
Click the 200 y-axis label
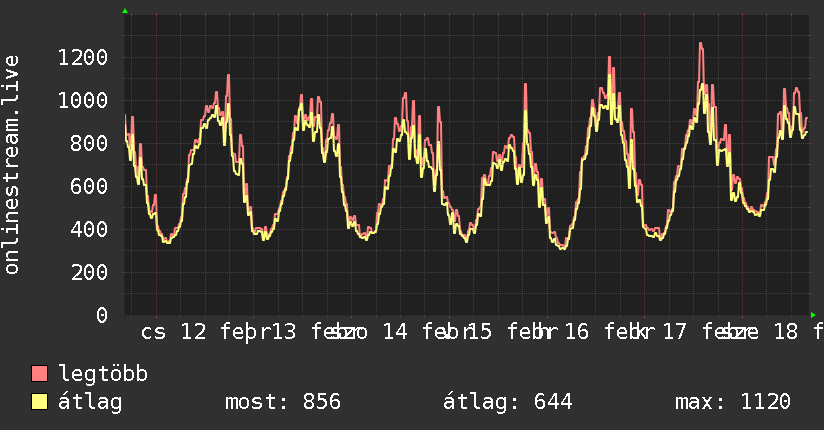click(x=89, y=272)
